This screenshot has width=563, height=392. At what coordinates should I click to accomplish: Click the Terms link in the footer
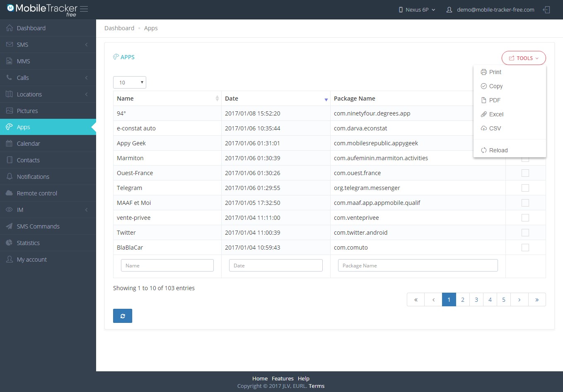tap(317, 386)
